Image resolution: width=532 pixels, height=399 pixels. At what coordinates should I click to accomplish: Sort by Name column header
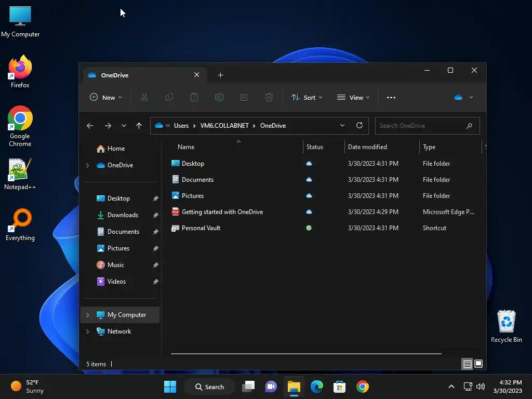[x=186, y=147]
